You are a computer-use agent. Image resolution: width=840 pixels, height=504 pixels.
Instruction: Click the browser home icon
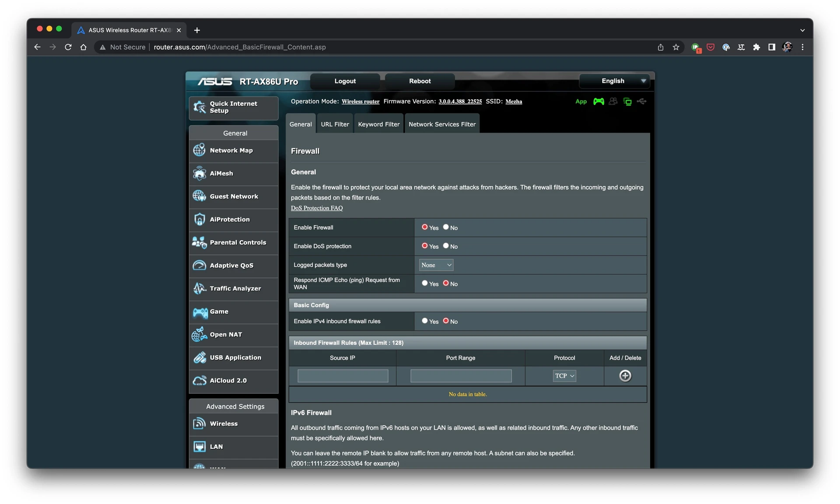[x=83, y=47]
